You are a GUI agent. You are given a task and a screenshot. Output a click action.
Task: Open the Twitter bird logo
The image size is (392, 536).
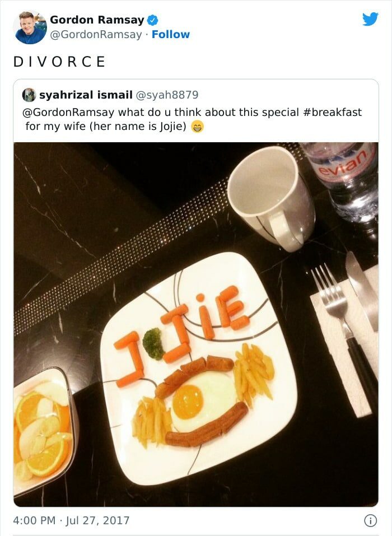[x=371, y=19]
